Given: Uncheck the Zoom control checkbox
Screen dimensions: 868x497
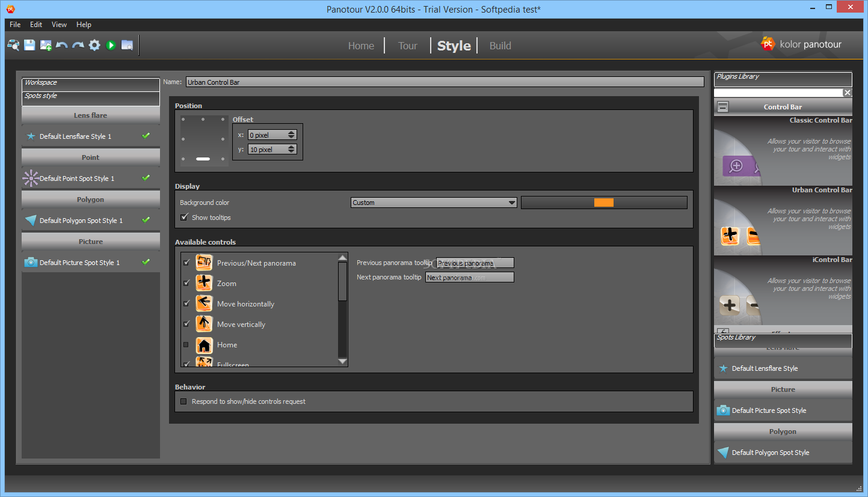Looking at the screenshot, I should pos(186,283).
